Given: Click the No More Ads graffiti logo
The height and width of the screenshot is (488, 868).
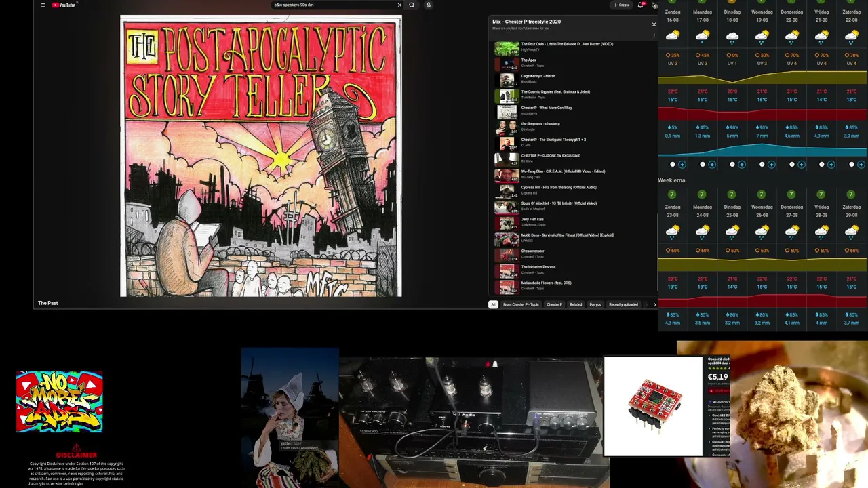Looking at the screenshot, I should (60, 401).
